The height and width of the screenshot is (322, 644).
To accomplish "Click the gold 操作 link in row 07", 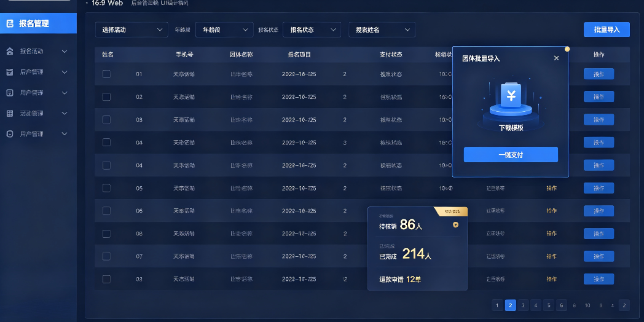I will click(552, 256).
